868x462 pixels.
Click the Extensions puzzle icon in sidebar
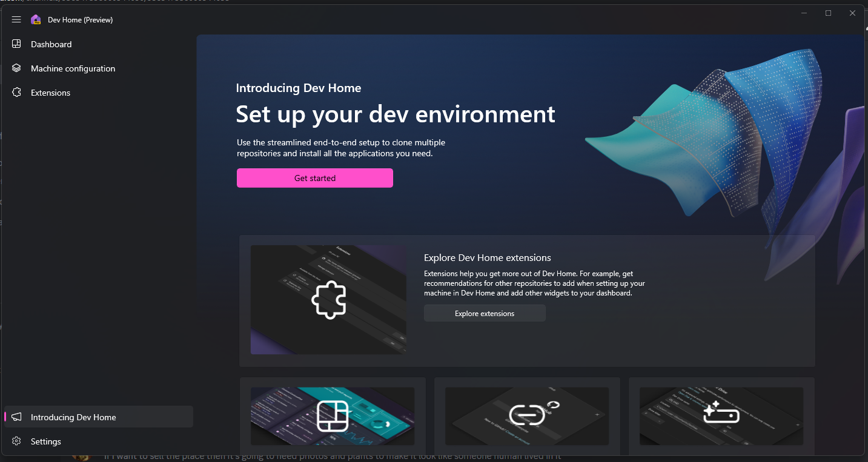point(16,93)
